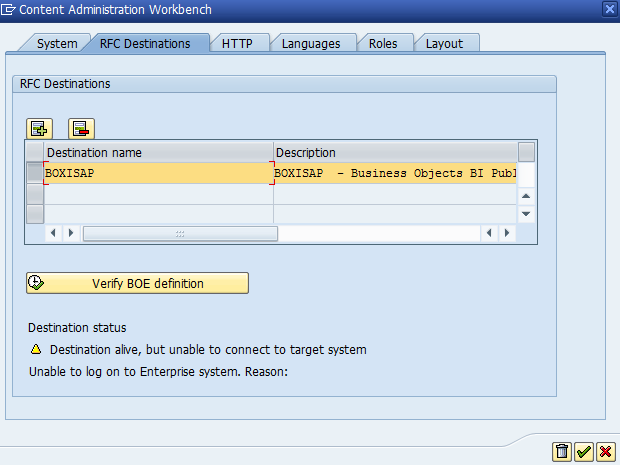Click the insert row icon above the table

pyautogui.click(x=39, y=129)
